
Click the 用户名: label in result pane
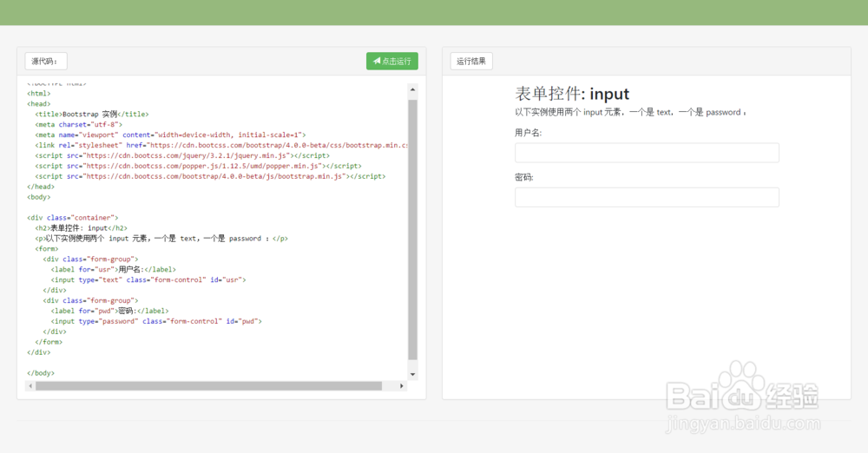pos(528,133)
